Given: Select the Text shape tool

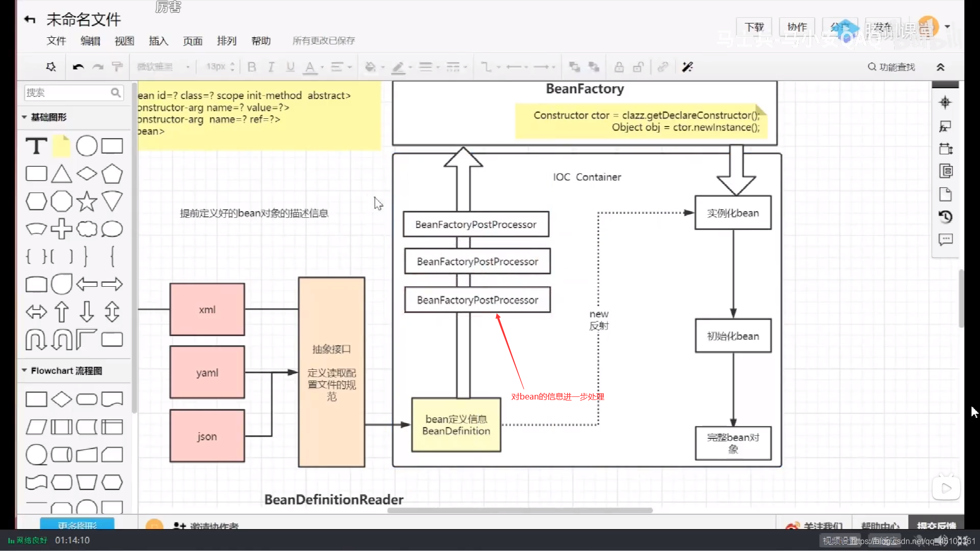Looking at the screenshot, I should tap(36, 146).
